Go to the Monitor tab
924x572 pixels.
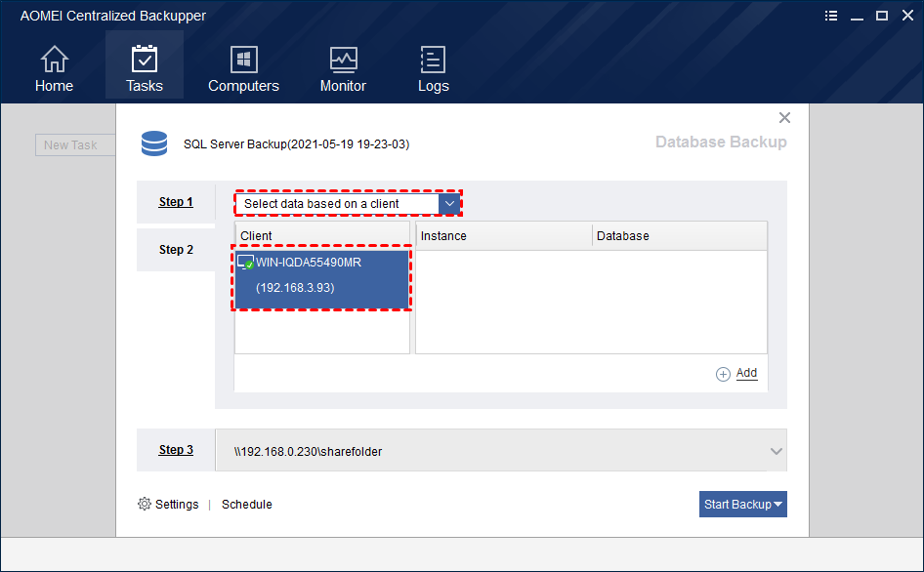click(343, 69)
